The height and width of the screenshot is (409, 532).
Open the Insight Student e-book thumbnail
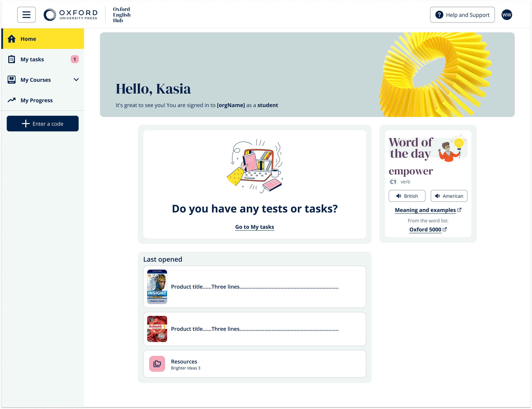(157, 286)
